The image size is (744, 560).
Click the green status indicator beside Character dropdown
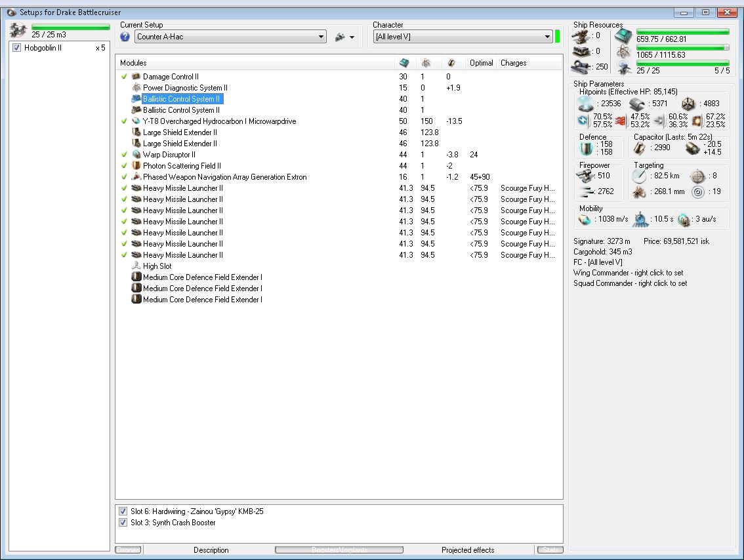(558, 37)
